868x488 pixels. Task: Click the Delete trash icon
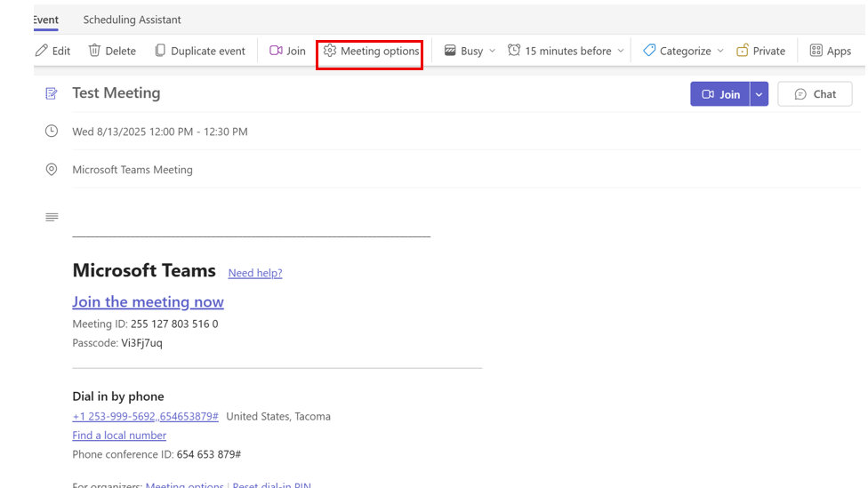click(94, 51)
